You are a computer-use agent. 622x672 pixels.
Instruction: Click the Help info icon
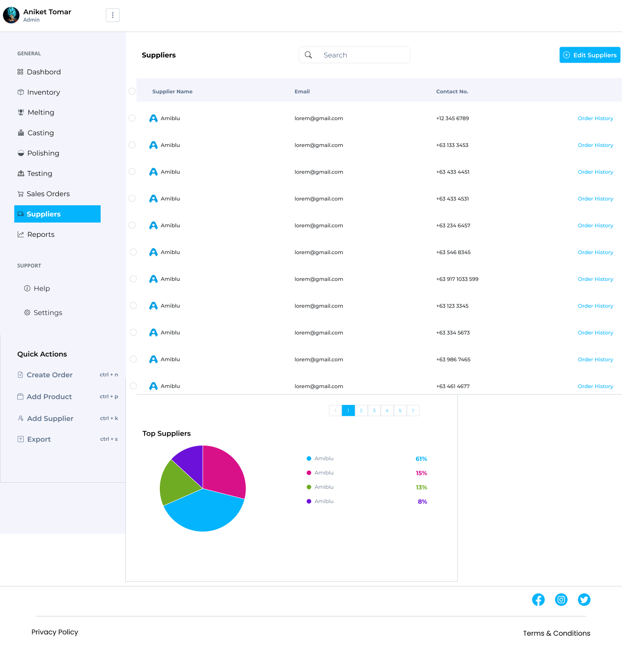pyautogui.click(x=27, y=288)
